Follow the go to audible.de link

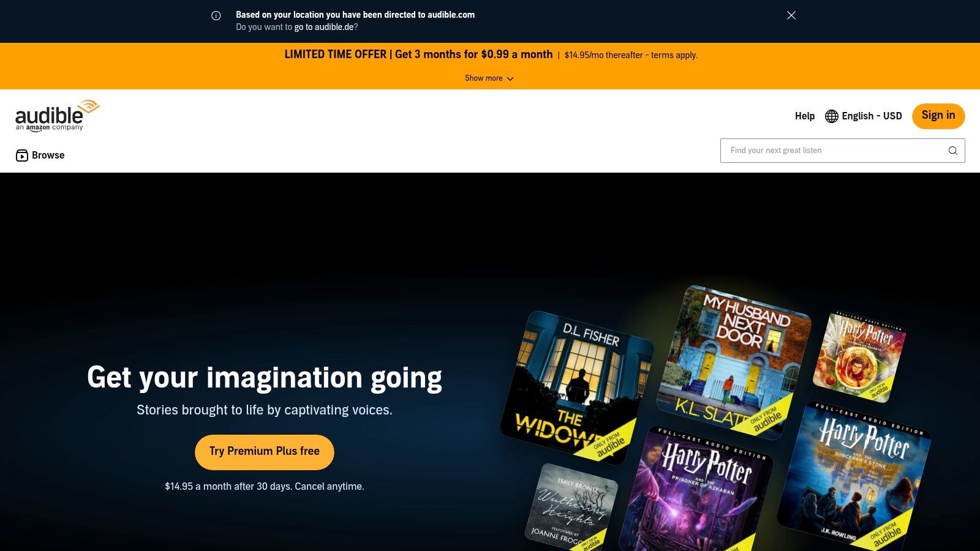(x=325, y=27)
